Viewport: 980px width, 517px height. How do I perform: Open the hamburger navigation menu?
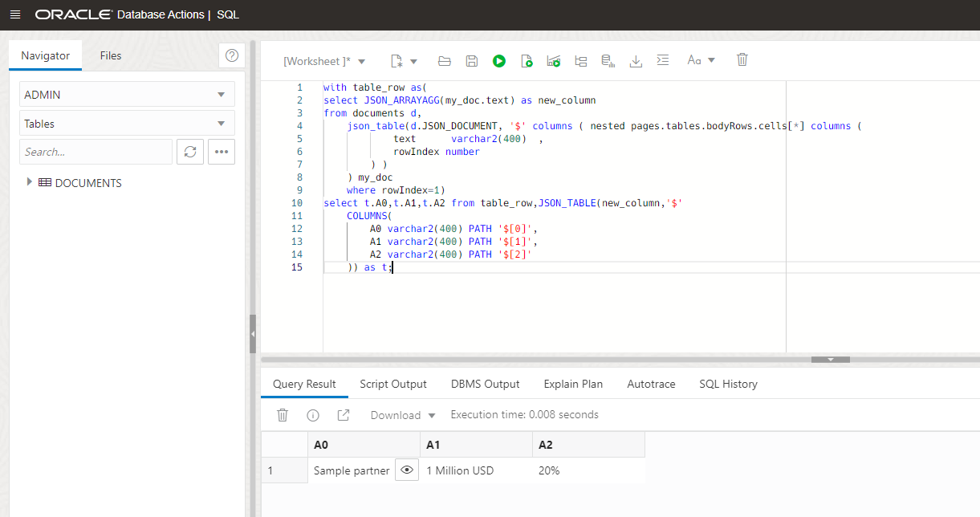(15, 14)
